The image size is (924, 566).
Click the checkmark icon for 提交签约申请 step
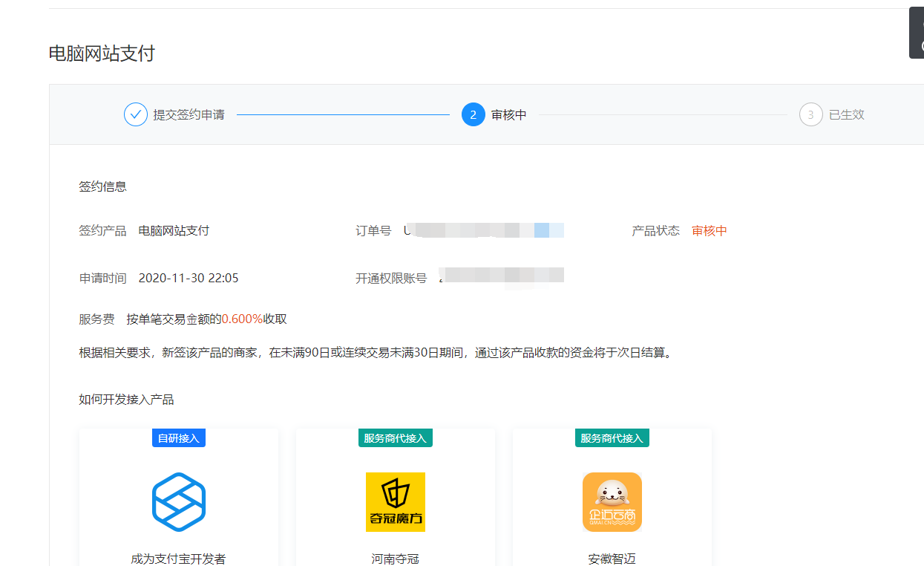[x=136, y=114]
